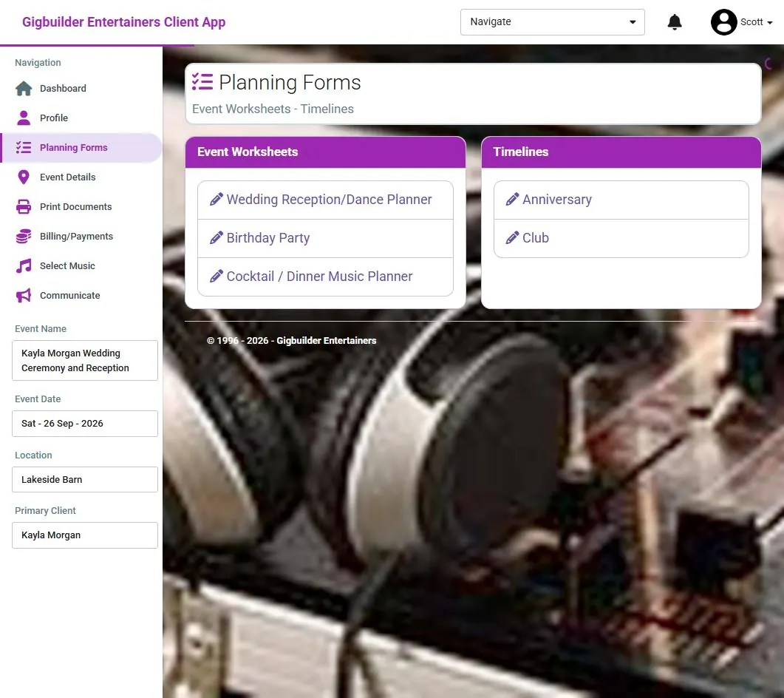Open Profile from sidebar
This screenshot has width=784, height=698.
[81, 118]
